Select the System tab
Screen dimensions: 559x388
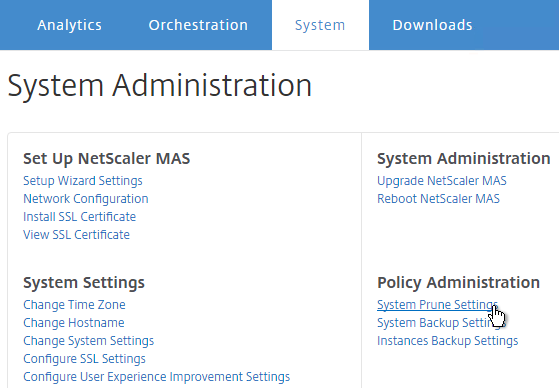(320, 25)
